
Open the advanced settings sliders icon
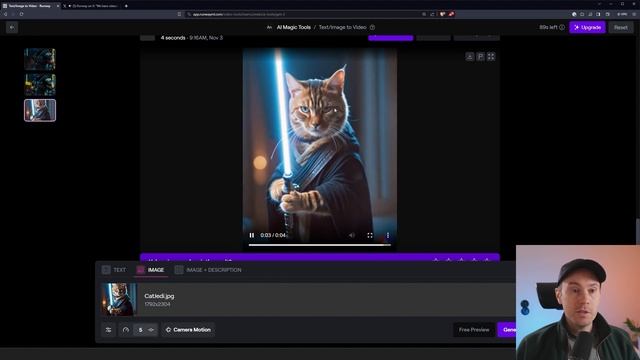pyautogui.click(x=109, y=330)
